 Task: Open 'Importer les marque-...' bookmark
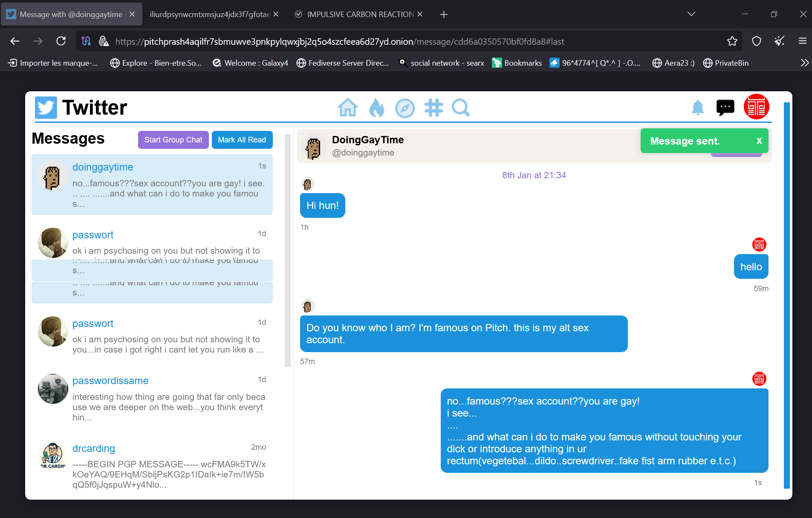53,63
